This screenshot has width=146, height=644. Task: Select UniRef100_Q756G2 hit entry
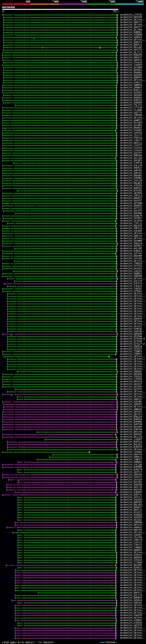[131, 291]
